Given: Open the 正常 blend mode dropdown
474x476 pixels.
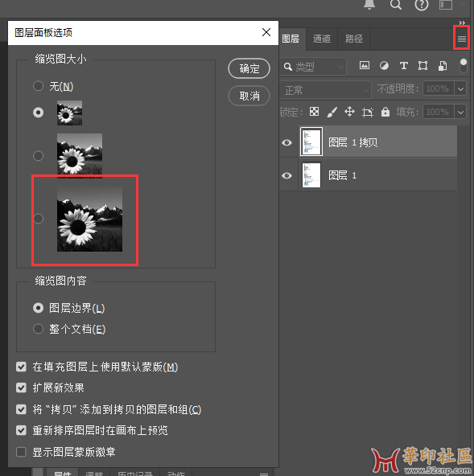Looking at the screenshot, I should point(325,90).
